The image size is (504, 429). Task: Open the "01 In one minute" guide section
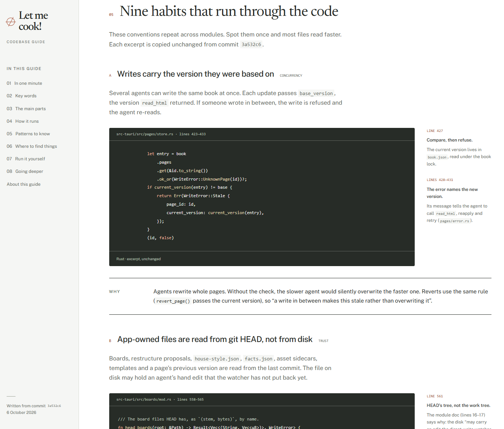(24, 83)
